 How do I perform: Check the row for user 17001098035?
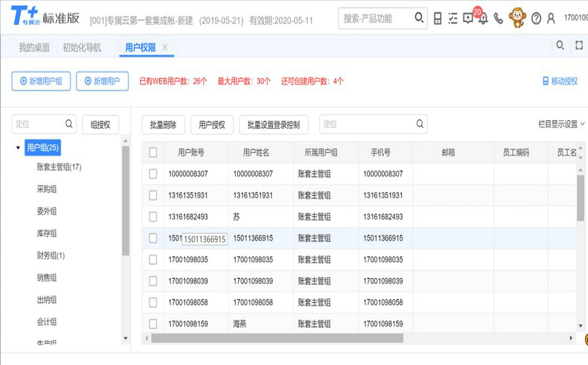[x=153, y=259]
